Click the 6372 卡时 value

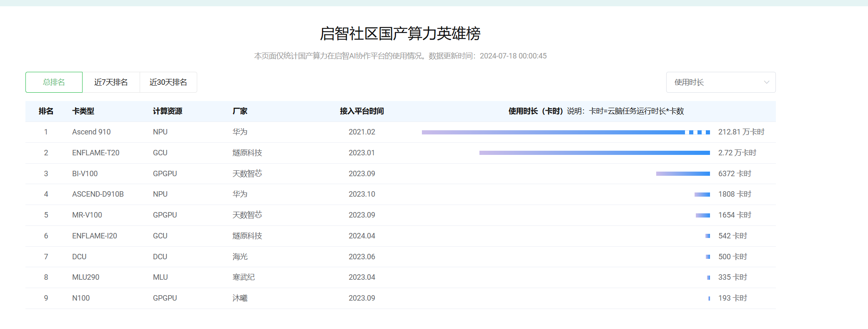[735, 174]
